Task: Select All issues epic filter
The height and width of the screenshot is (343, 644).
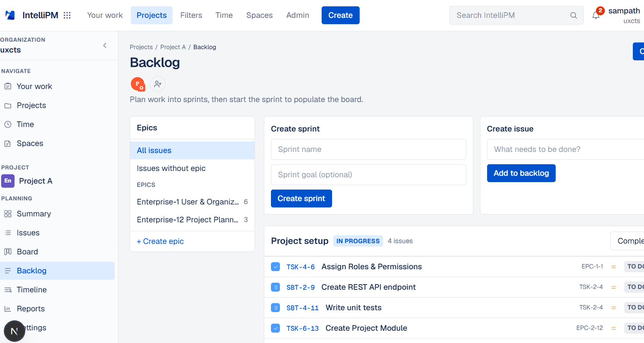Action: click(192, 150)
